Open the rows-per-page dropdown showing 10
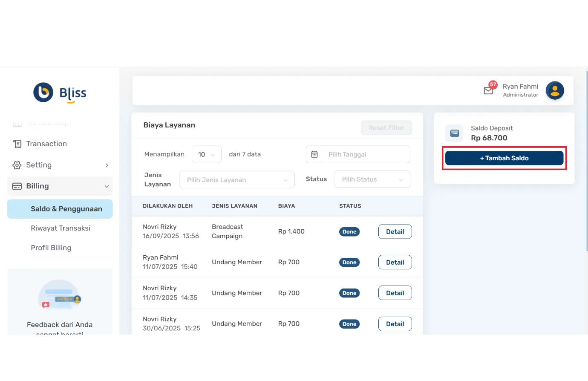This screenshot has width=588, height=381. click(x=206, y=154)
